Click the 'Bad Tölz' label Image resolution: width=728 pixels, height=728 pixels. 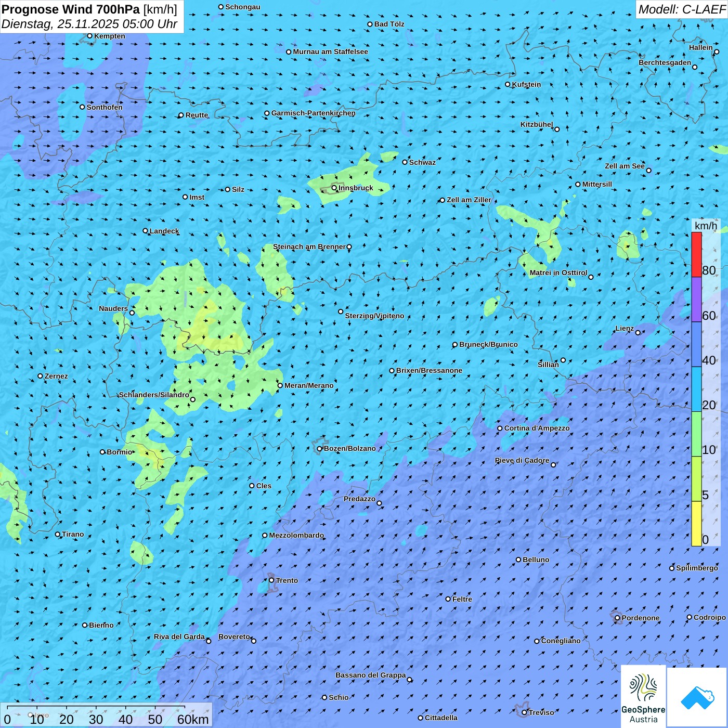389,24
